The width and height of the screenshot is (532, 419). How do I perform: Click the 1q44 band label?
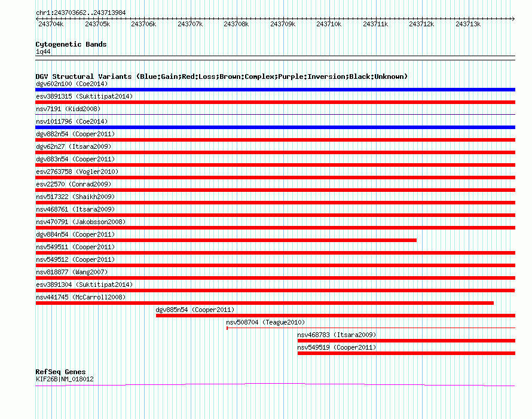43,51
